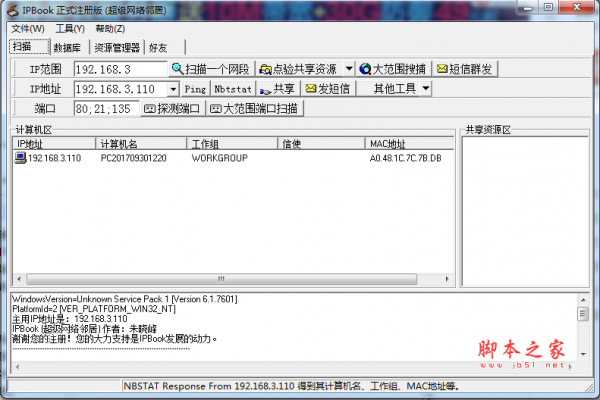The image size is (600, 400).
Task: Click in the IP范围 input field
Action: [x=121, y=69]
